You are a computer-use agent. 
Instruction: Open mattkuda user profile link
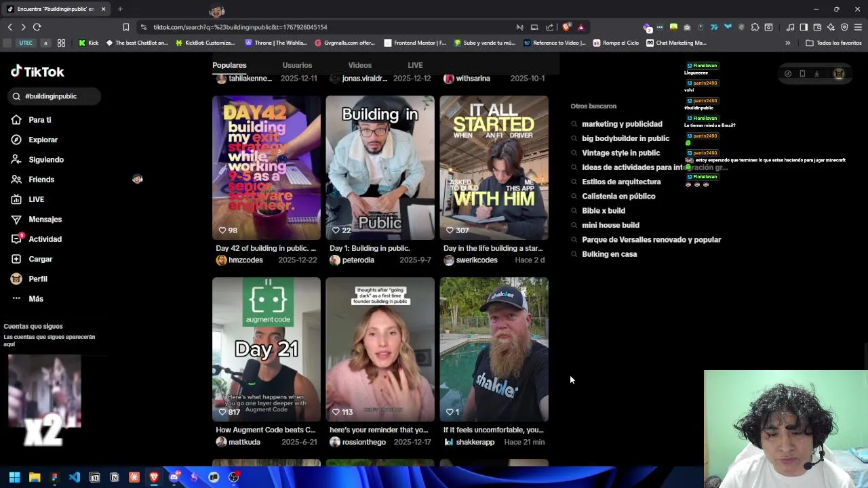click(238, 442)
